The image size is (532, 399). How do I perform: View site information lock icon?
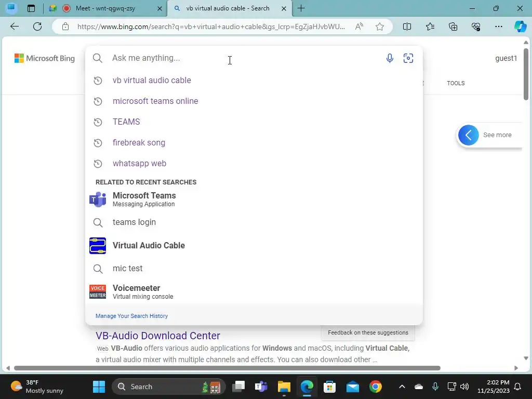[x=65, y=26]
